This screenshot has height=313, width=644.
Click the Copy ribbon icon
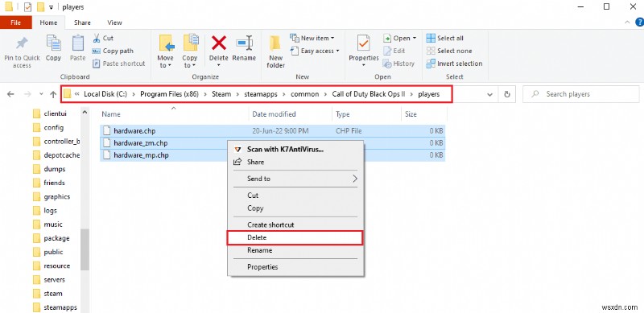click(x=53, y=43)
